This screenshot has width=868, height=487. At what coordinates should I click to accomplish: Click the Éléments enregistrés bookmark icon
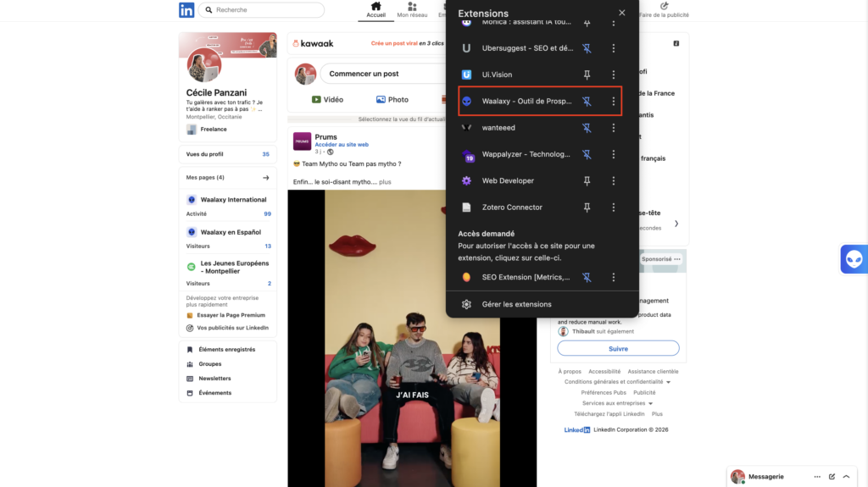191,350
